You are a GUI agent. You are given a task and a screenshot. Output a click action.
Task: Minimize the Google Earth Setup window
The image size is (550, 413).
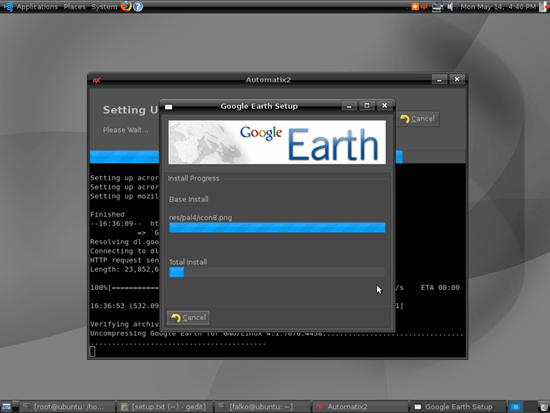click(349, 106)
